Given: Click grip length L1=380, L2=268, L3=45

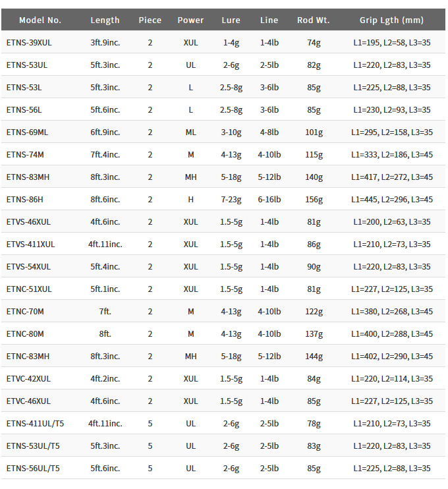Looking at the screenshot, I should pyautogui.click(x=391, y=311).
